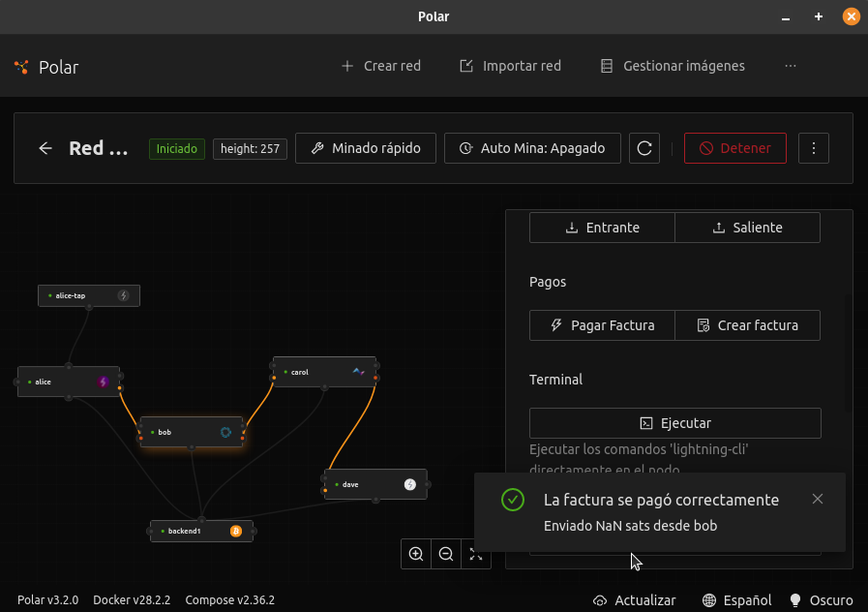
Task: Open Crear red from top menu
Action: (380, 66)
